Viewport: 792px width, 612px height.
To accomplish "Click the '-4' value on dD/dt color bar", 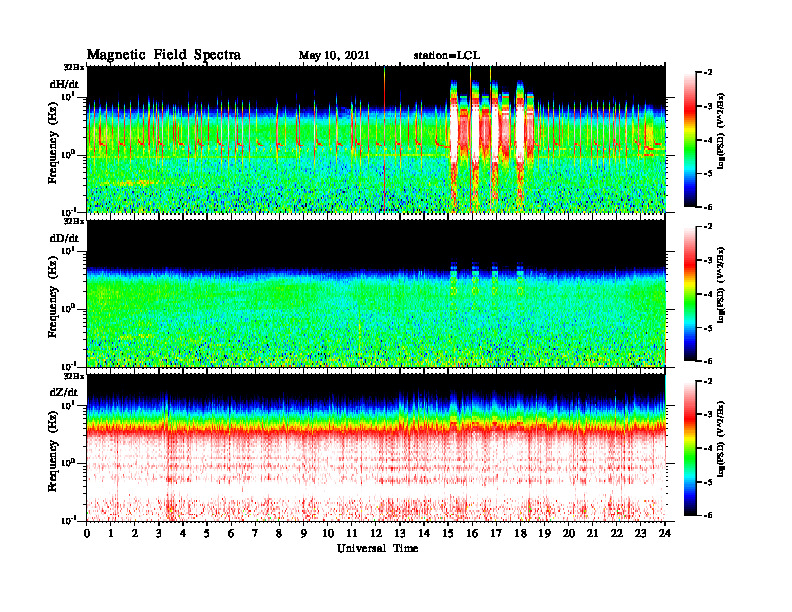I will click(708, 294).
